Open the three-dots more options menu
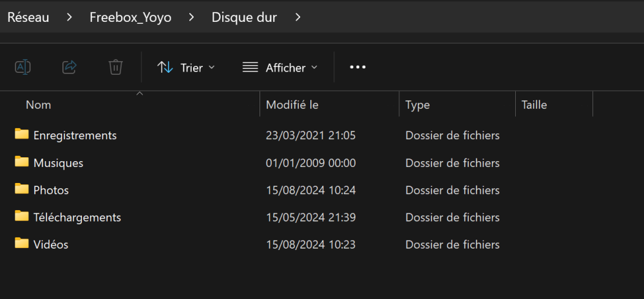 357,67
